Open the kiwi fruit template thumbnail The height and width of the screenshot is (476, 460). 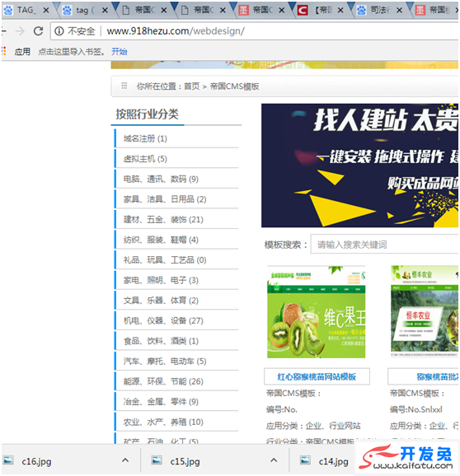[316, 312]
